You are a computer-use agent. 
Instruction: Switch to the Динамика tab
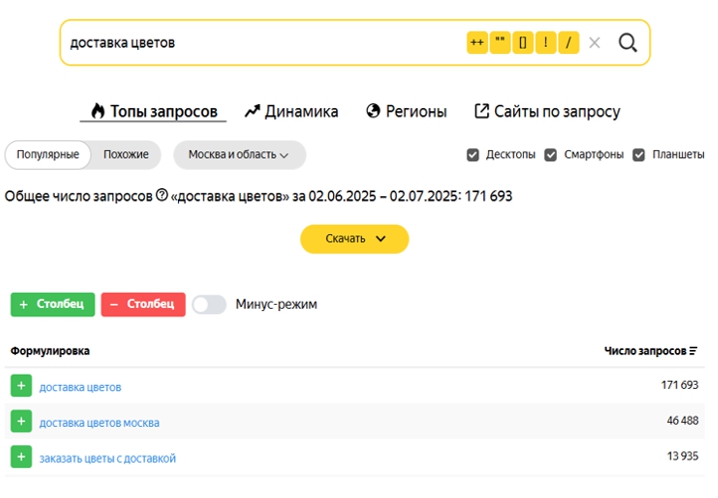tap(291, 111)
